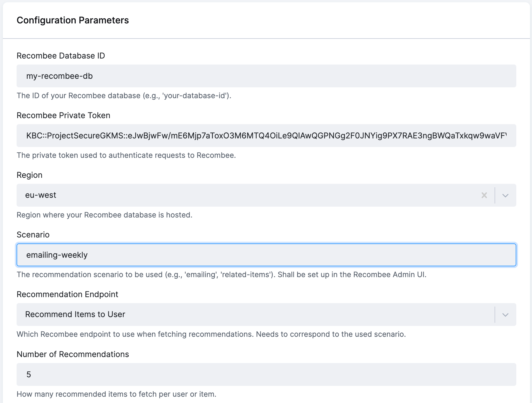This screenshot has width=532, height=403.
Task: Click the Recombee Database ID label
Action: tap(61, 56)
